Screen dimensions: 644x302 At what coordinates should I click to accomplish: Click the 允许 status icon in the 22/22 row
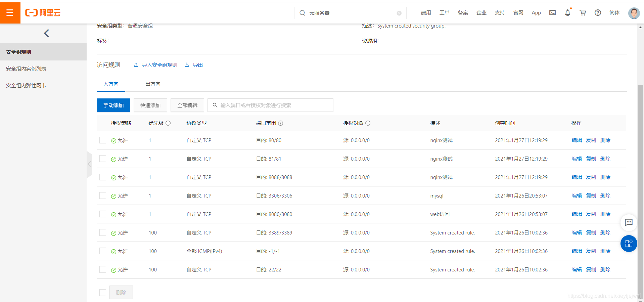pyautogui.click(x=113, y=270)
